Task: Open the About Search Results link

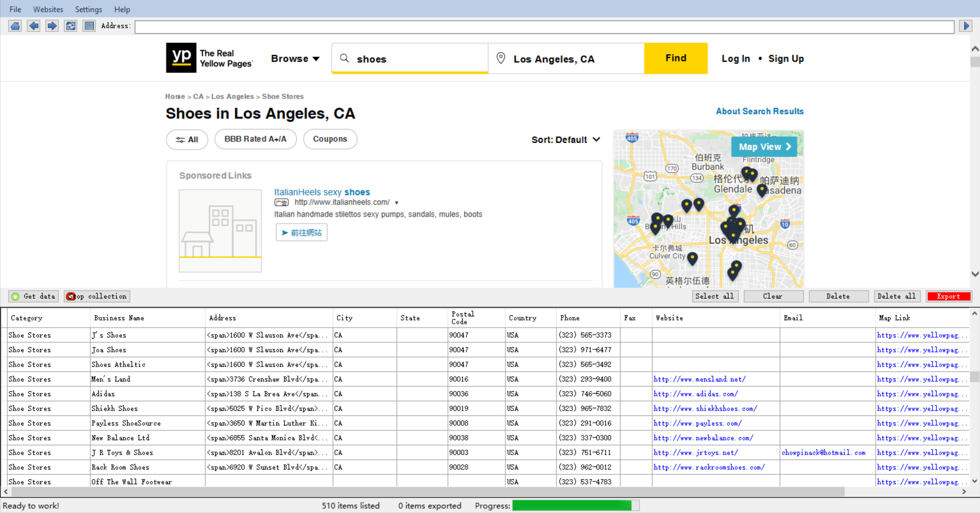Action: tap(759, 111)
